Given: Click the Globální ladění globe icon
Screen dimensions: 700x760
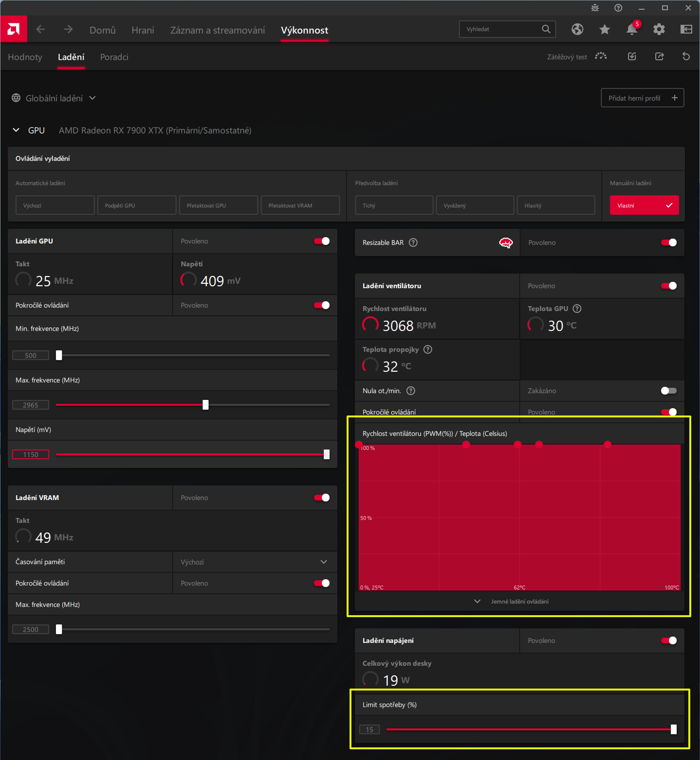Looking at the screenshot, I should coord(16,98).
